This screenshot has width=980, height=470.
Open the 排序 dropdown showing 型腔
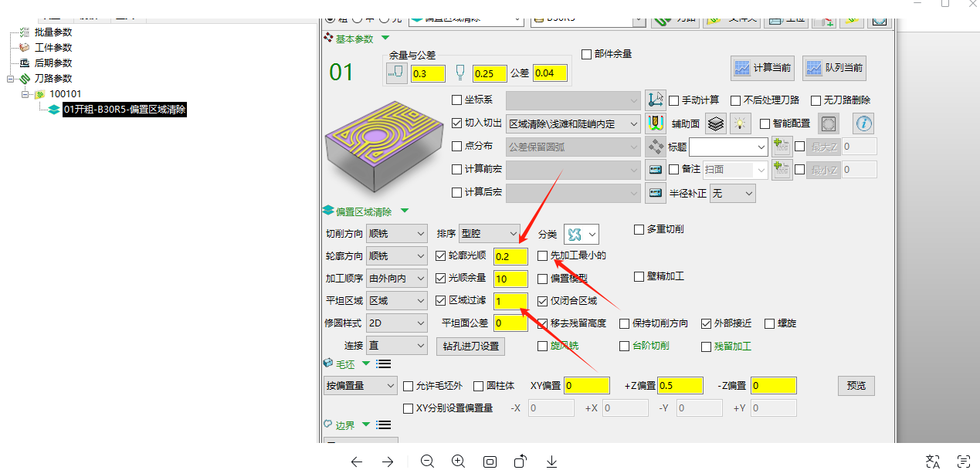[490, 233]
